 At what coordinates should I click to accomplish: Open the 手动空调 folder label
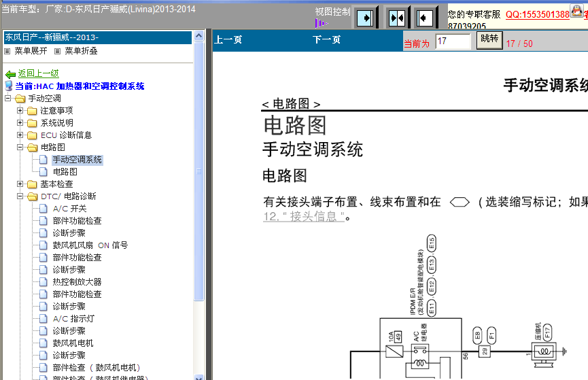pyautogui.click(x=45, y=99)
